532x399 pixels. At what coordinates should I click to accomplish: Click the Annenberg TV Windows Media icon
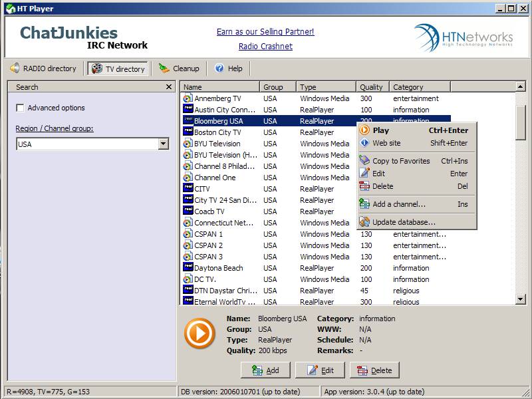tap(188, 98)
